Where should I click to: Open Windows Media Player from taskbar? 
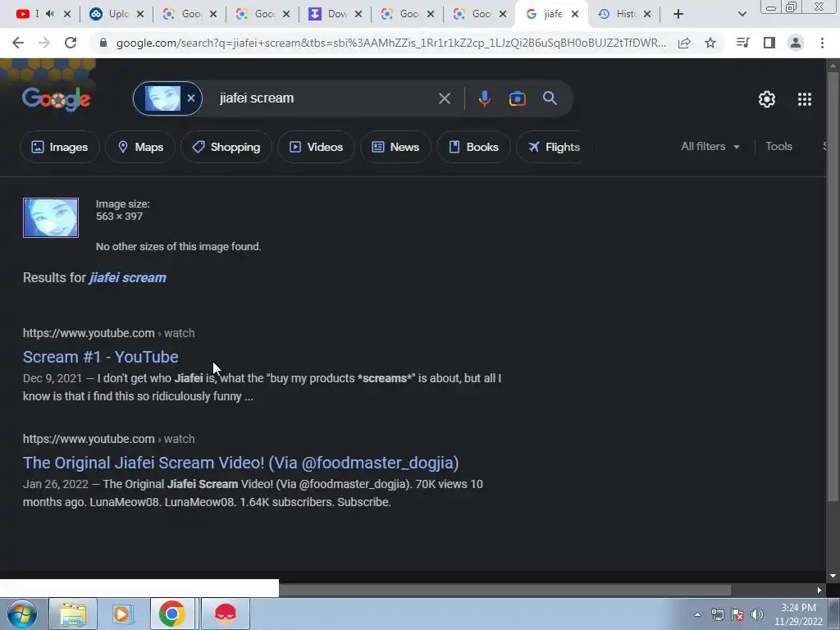123,614
